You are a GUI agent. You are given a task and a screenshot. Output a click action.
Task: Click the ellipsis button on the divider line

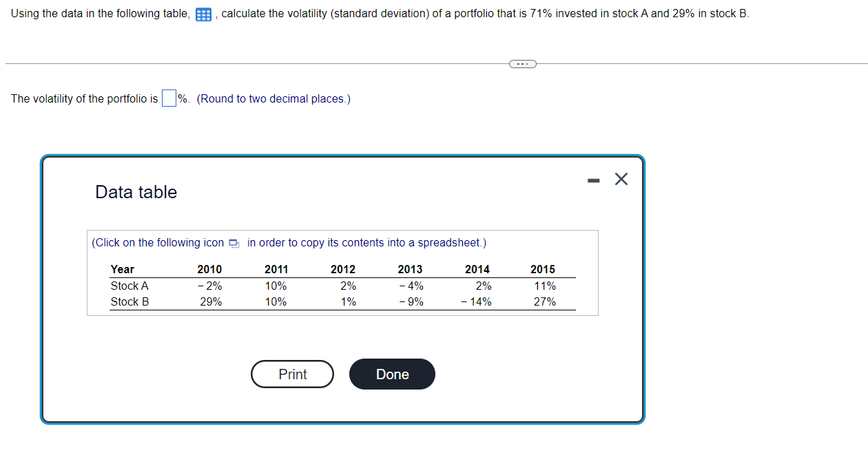[522, 63]
